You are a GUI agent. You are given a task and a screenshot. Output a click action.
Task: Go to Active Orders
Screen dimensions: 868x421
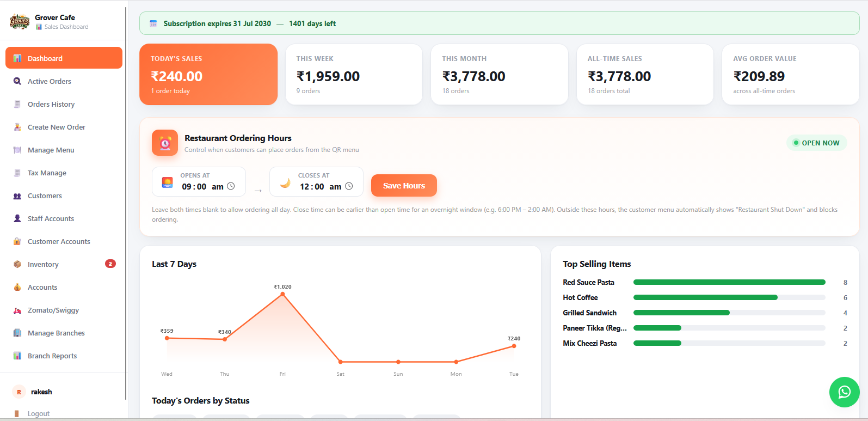[x=64, y=81]
